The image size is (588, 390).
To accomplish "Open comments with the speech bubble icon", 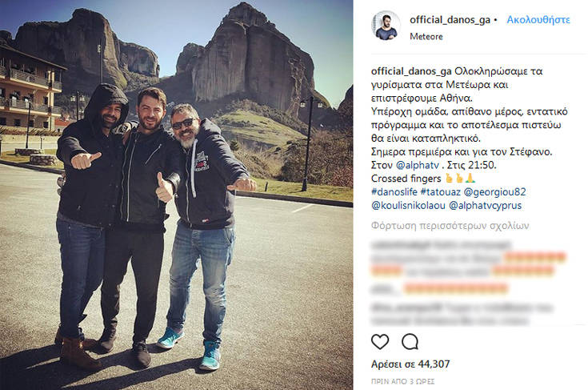I will coord(410,342).
